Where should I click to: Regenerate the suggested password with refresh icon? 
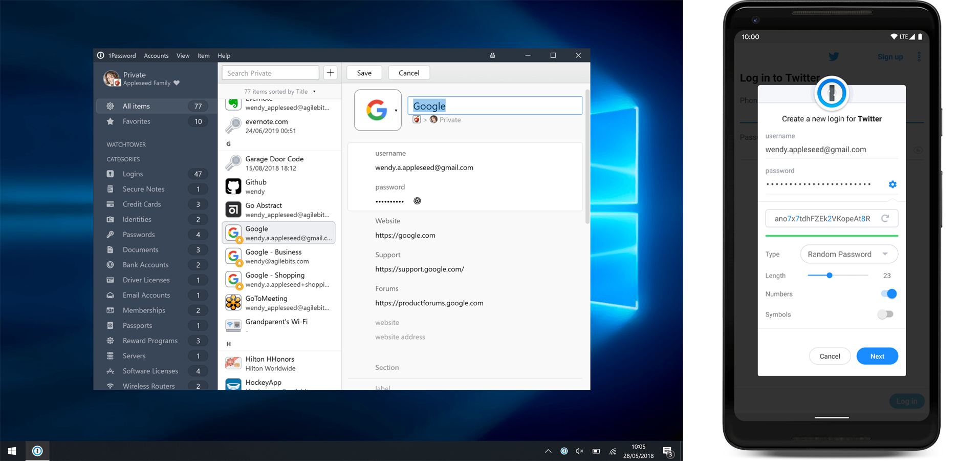click(885, 219)
